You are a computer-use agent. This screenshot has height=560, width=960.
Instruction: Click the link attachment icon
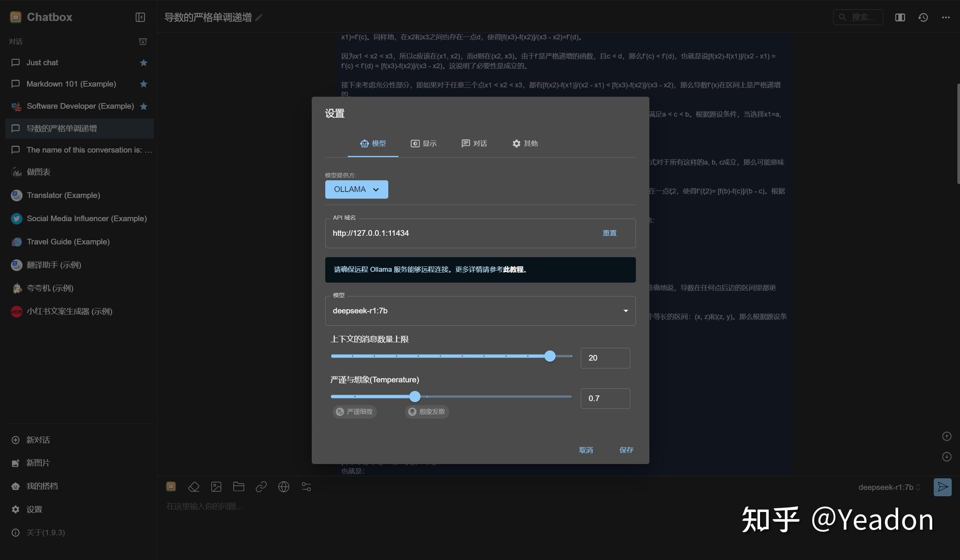point(261,487)
